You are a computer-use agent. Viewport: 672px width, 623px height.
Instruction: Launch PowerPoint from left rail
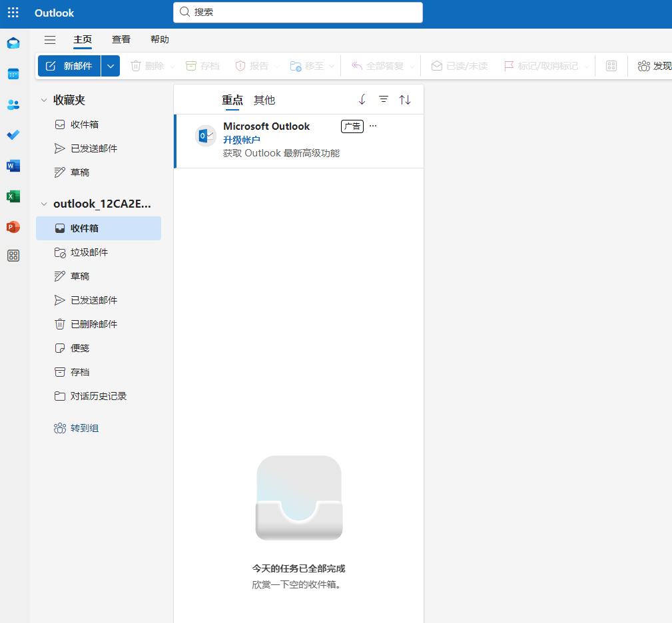(13, 227)
